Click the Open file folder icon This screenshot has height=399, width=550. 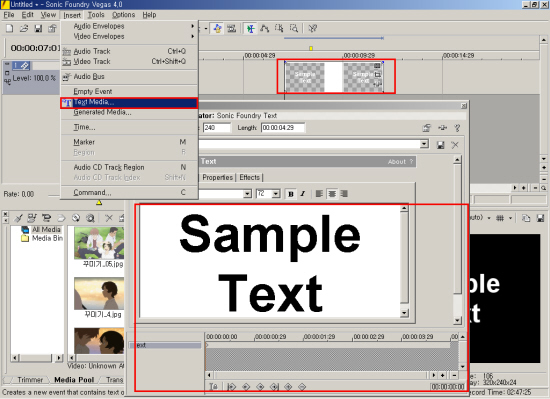tap(24, 28)
